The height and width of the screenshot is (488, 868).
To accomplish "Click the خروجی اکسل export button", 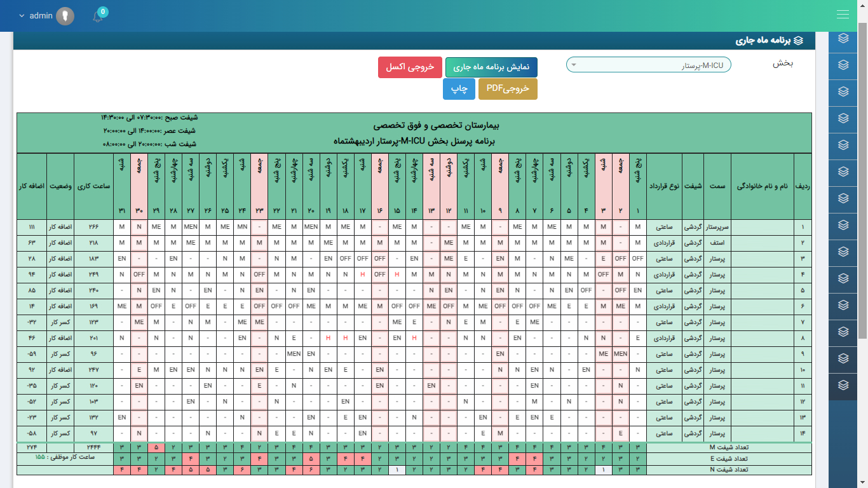I will click(410, 67).
